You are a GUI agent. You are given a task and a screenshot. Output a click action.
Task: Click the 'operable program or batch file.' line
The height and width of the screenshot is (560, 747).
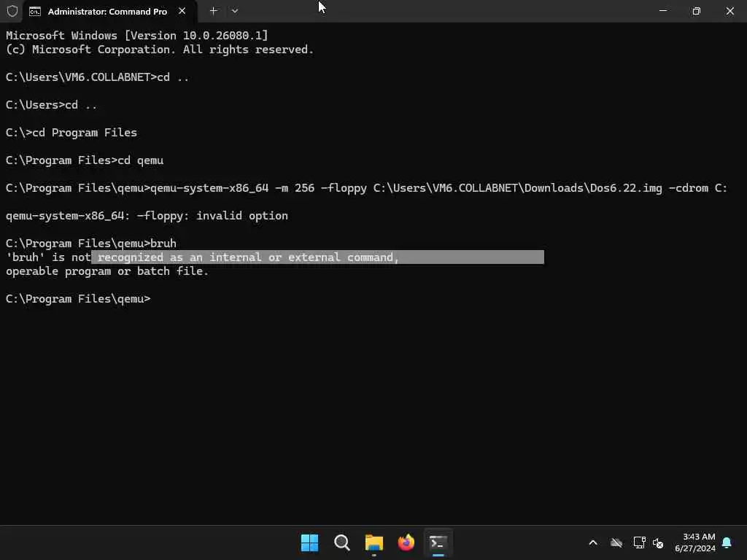pyautogui.click(x=107, y=271)
